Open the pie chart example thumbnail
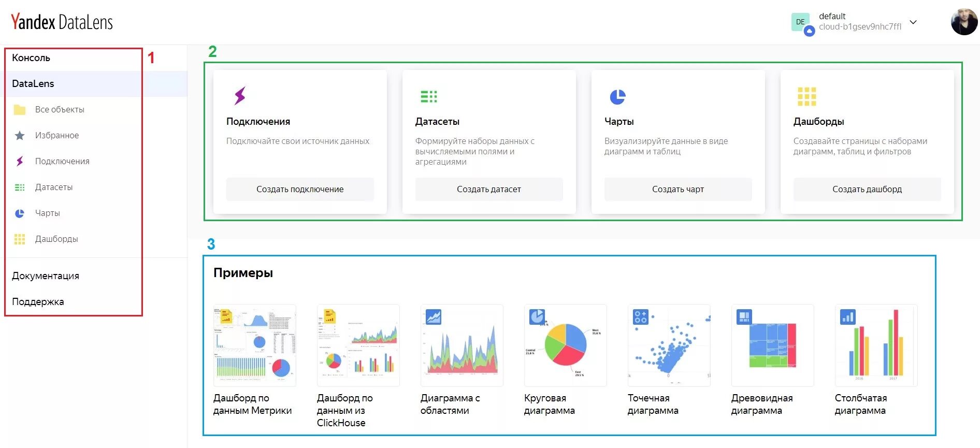This screenshot has height=448, width=980. coord(566,345)
